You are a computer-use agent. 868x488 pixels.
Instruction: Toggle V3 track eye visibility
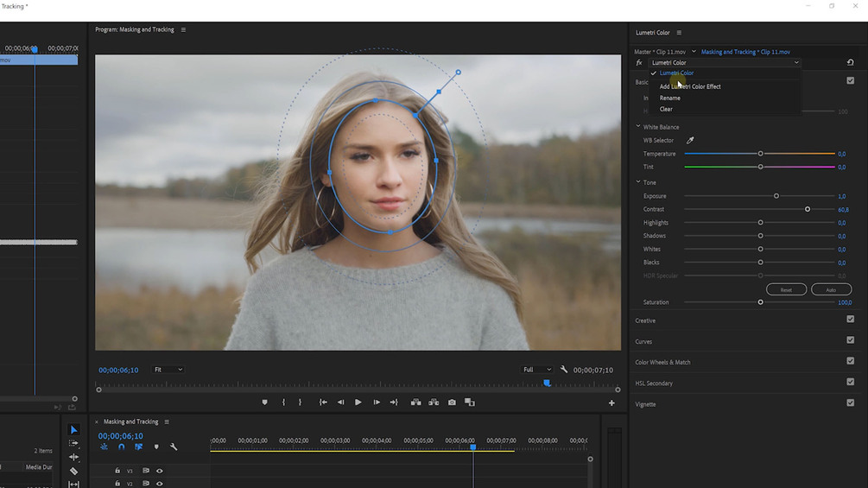coord(160,471)
